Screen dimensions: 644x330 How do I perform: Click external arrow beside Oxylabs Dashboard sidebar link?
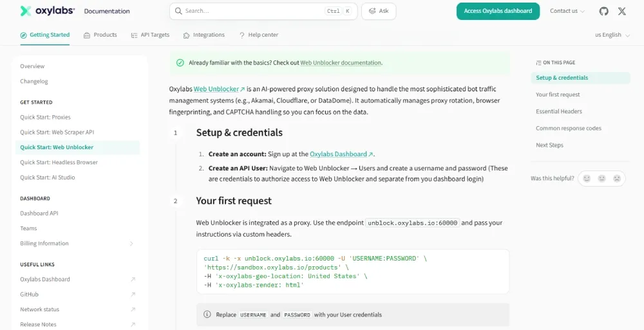tap(133, 280)
